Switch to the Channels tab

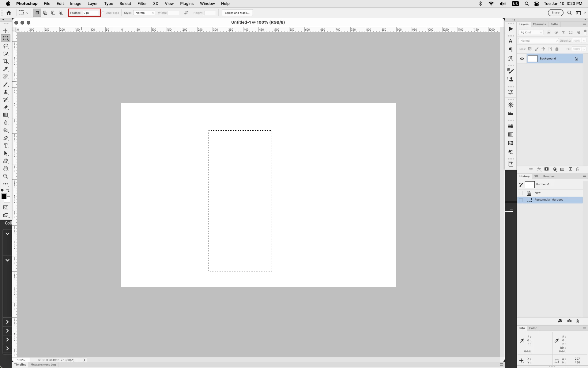(x=539, y=24)
